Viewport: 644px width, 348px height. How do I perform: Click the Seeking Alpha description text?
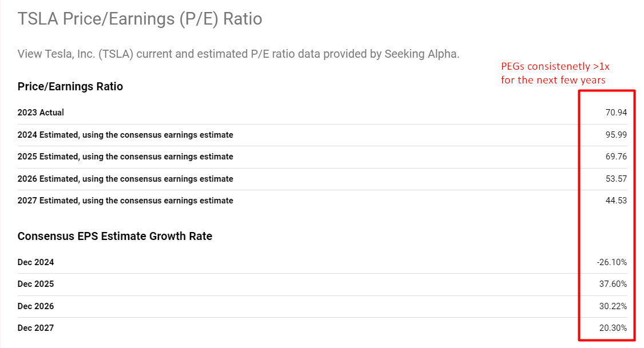point(238,54)
